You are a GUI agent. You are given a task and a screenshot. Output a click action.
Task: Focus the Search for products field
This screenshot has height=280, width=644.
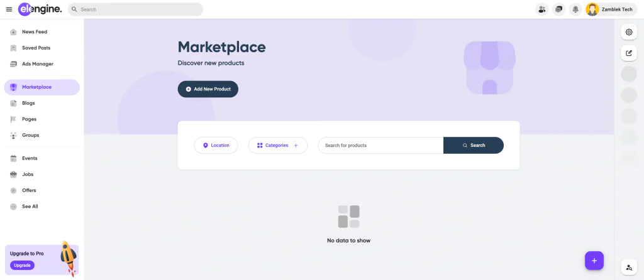380,145
